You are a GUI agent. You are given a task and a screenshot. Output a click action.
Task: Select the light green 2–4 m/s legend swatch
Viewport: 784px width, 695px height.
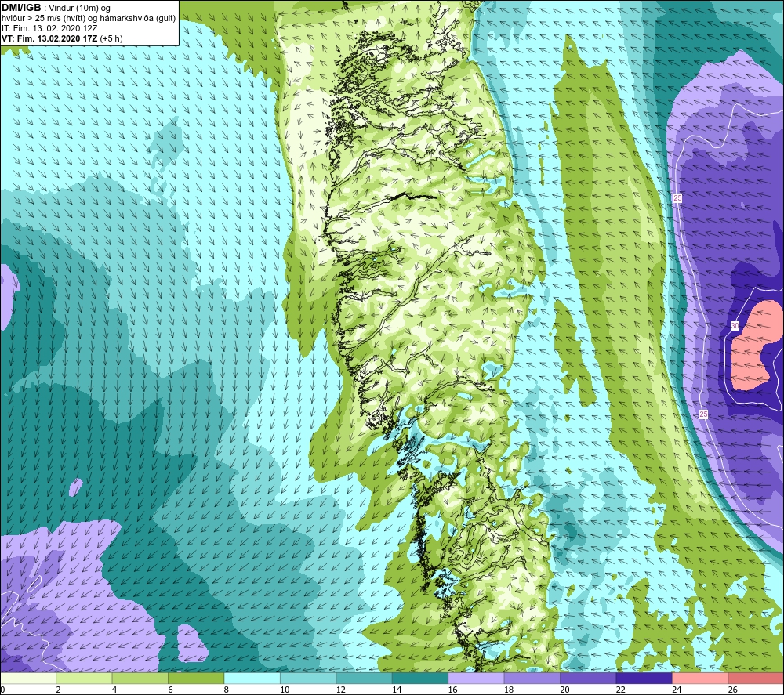point(84,679)
